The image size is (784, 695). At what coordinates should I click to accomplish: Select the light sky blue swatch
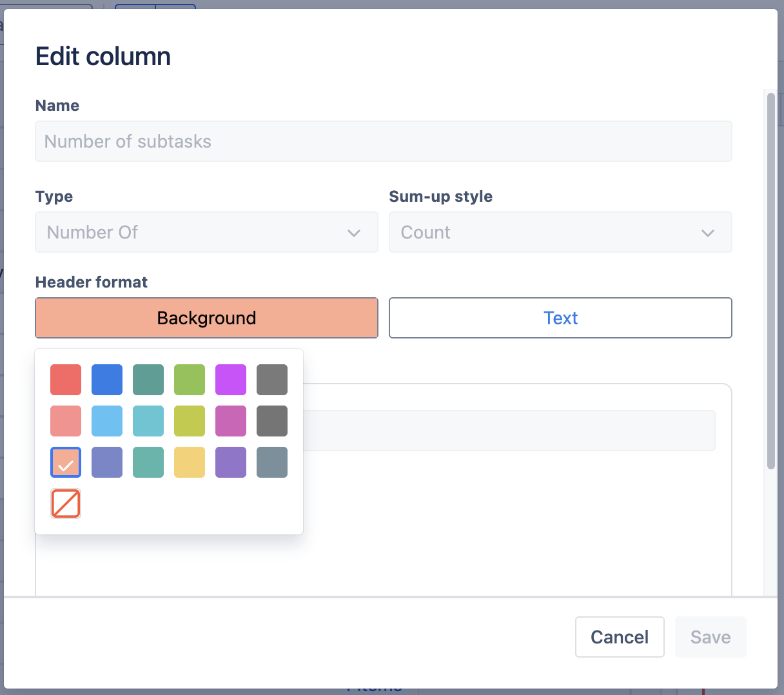(107, 421)
